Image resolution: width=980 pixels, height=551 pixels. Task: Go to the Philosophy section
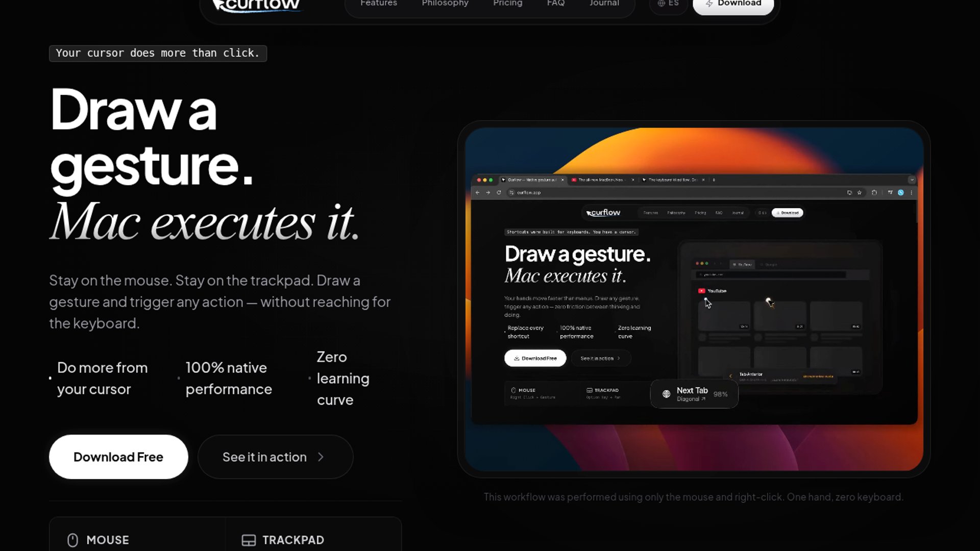tap(445, 4)
